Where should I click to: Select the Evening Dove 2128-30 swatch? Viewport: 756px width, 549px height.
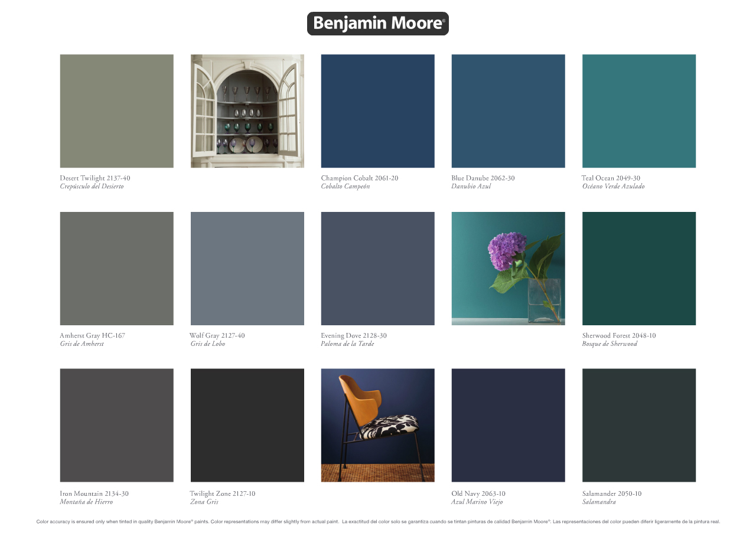point(378,269)
